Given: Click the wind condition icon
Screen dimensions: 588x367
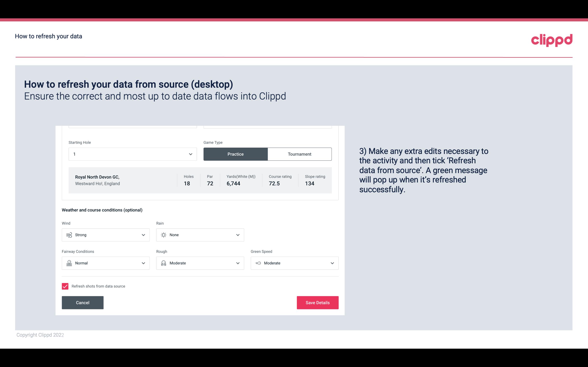Looking at the screenshot, I should tap(69, 235).
